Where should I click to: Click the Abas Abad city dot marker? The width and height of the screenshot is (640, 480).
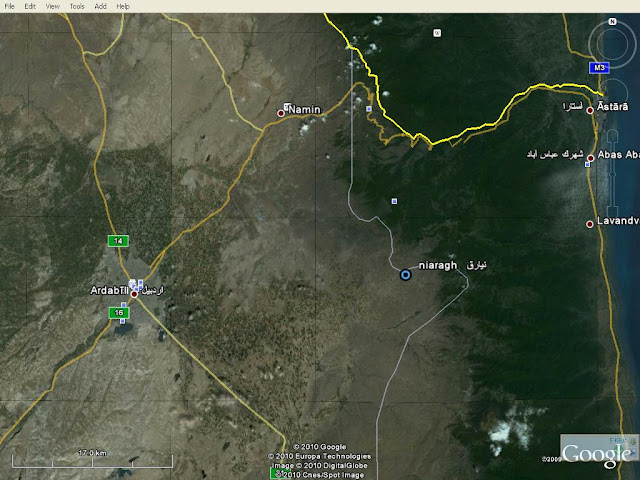pos(590,158)
